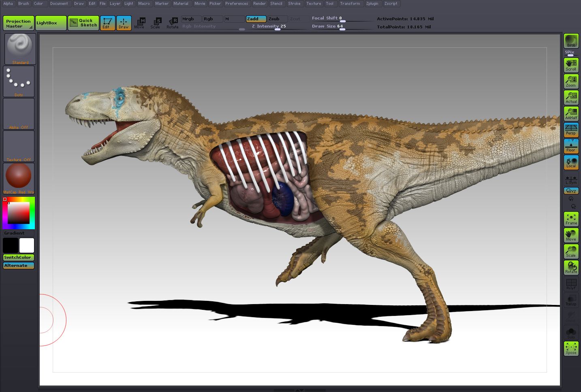Select the white main color swatch
The width and height of the screenshot is (581, 392).
click(27, 245)
